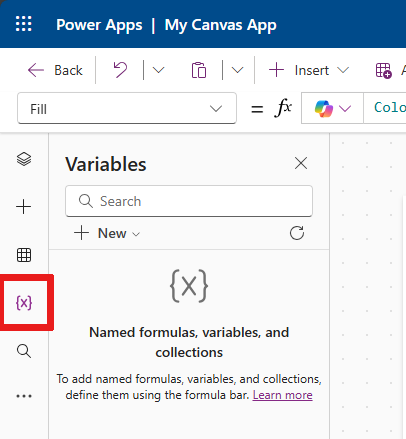Click the fx formula icon
Viewport: 406px width, 439px height.
[x=283, y=108]
